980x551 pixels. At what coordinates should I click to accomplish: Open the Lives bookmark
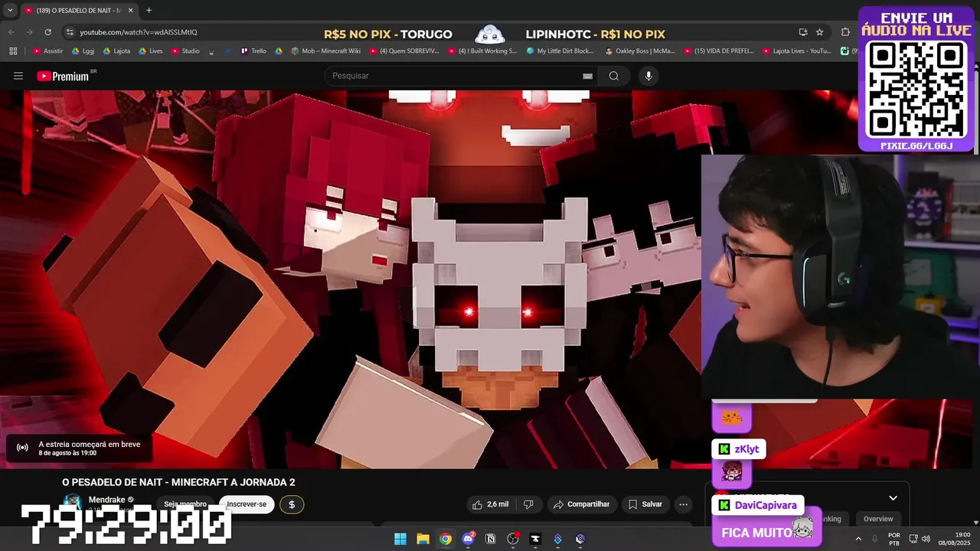click(x=150, y=51)
